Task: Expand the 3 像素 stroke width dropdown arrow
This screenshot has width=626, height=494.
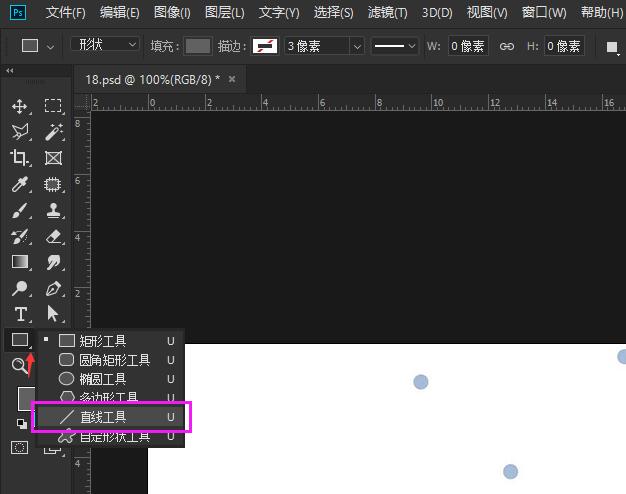Action: click(357, 46)
